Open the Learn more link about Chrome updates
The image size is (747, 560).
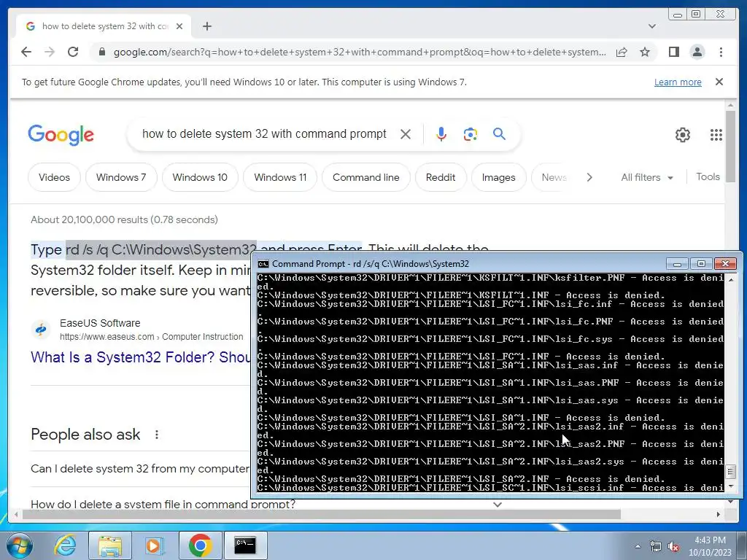(x=678, y=82)
